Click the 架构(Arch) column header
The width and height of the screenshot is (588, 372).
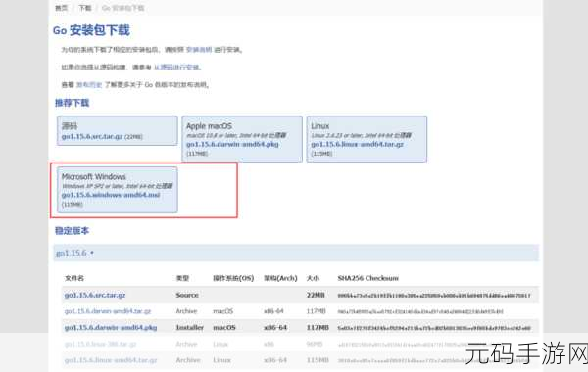click(x=280, y=278)
